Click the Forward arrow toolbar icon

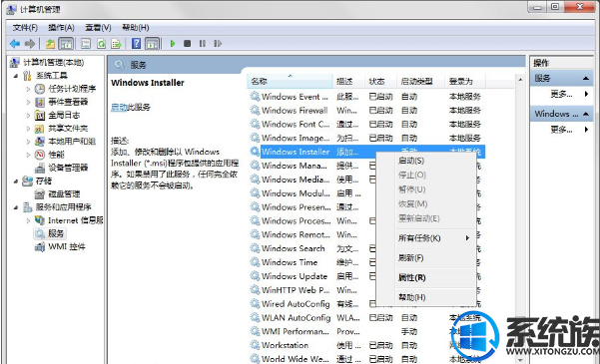click(x=30, y=44)
